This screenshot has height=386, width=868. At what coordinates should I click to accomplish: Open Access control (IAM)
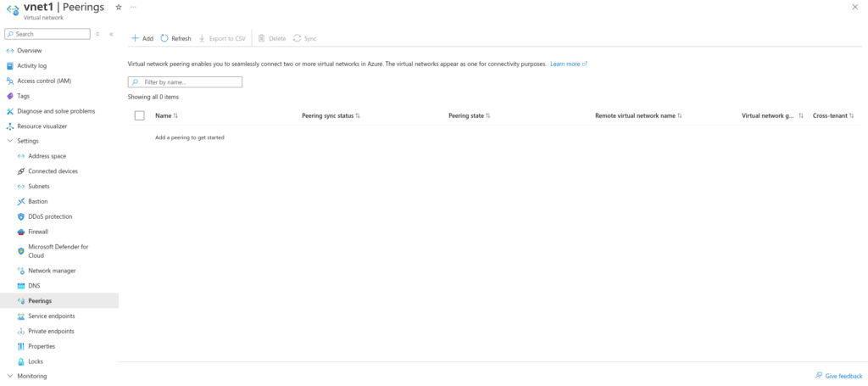[x=44, y=81]
